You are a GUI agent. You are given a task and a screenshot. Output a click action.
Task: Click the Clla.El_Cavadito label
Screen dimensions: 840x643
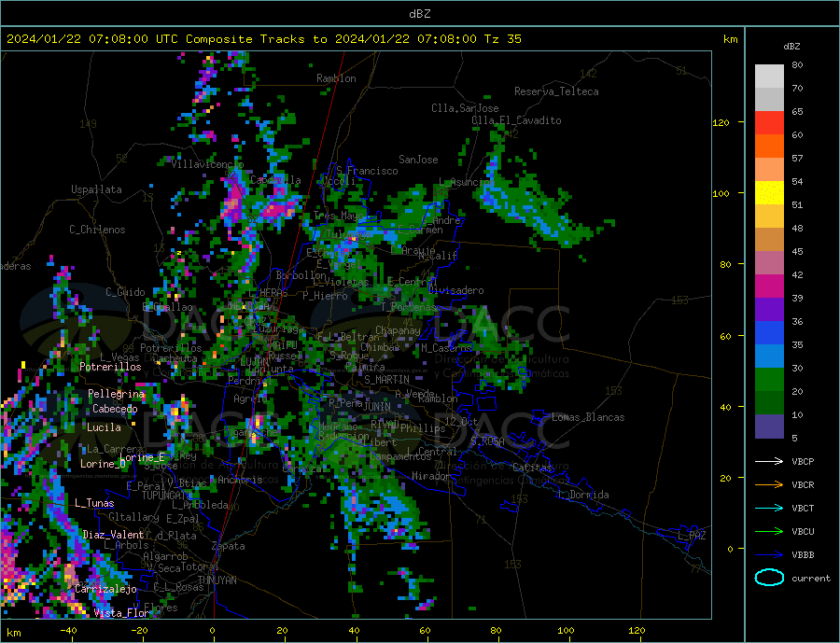tap(516, 120)
